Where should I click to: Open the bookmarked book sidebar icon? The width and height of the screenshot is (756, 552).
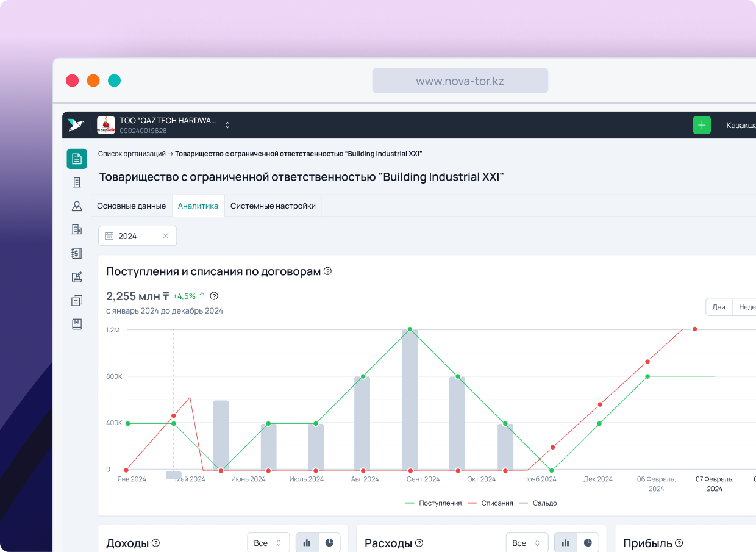point(77,324)
